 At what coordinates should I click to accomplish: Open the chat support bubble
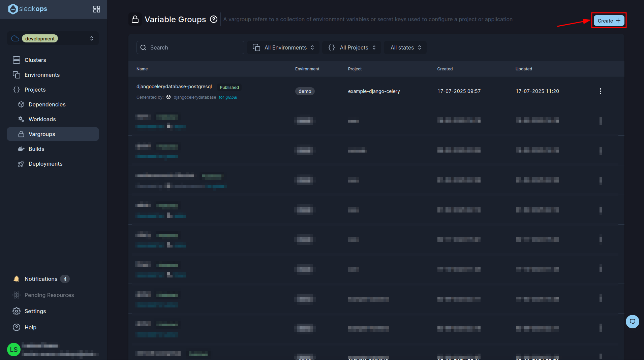[632, 322]
